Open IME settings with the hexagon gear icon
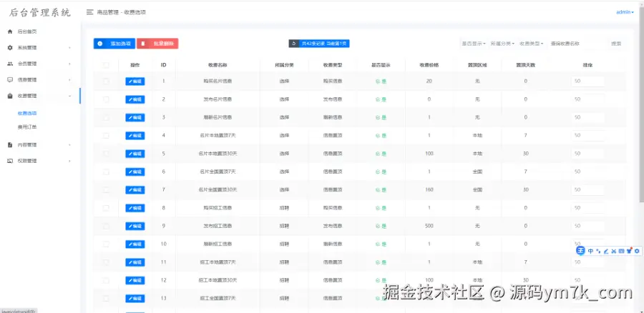The height and width of the screenshot is (313, 644). coord(637,251)
